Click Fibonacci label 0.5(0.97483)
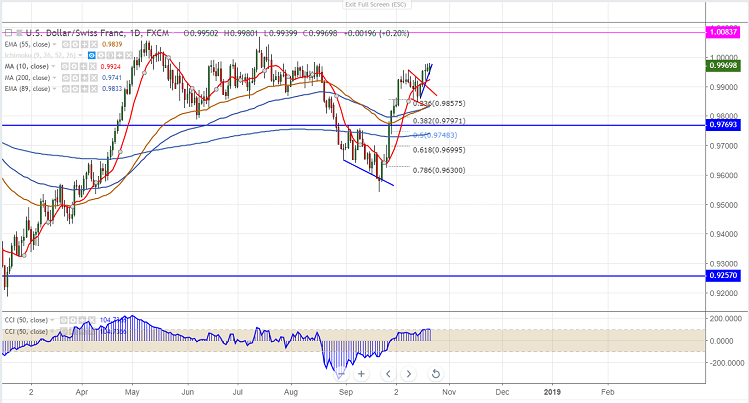 435,136
